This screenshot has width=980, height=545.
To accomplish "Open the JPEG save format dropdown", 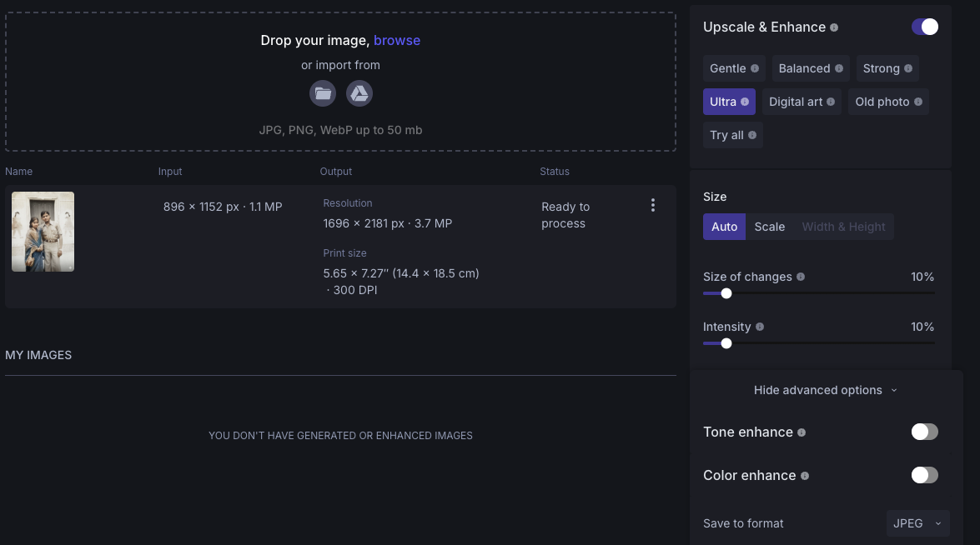I will [917, 523].
